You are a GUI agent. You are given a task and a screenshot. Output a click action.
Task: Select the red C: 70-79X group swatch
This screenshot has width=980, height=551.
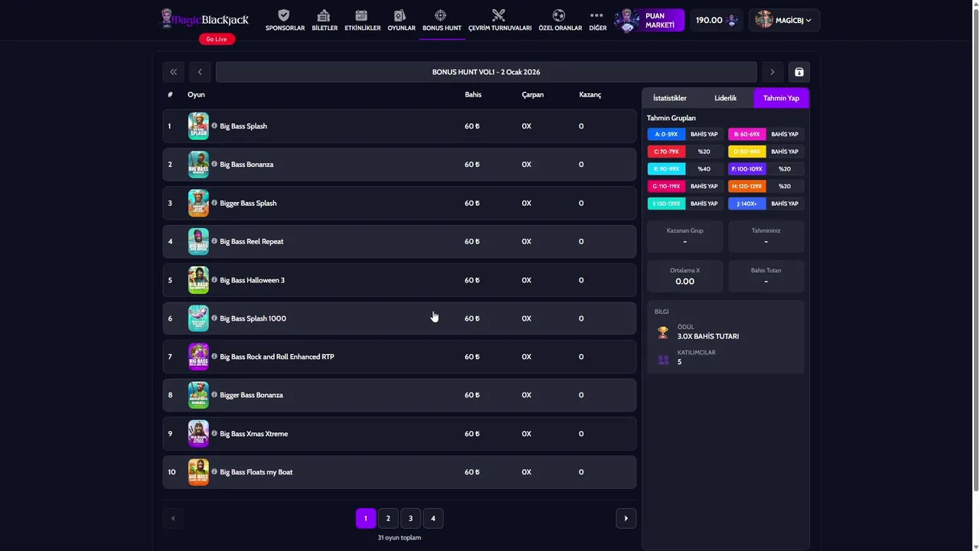click(x=666, y=152)
